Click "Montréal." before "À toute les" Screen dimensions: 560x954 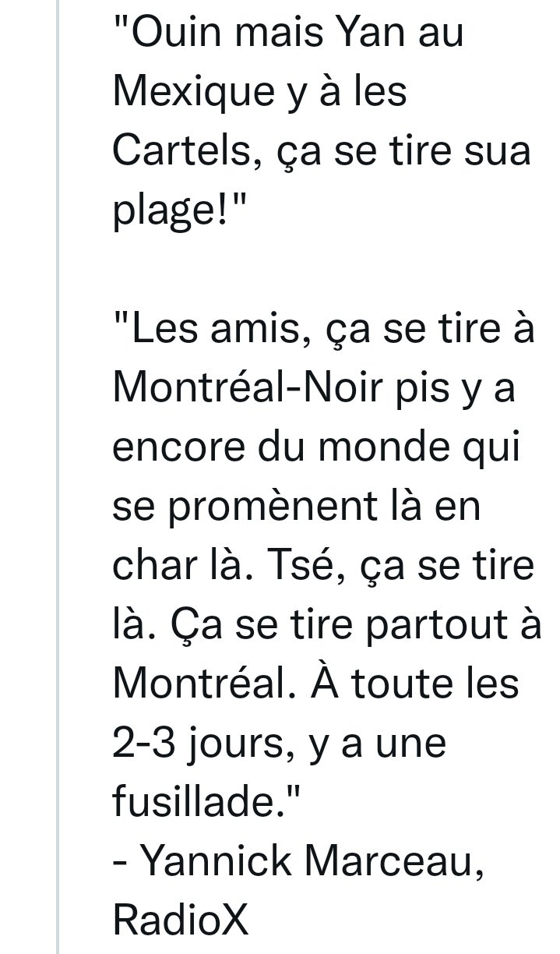pyautogui.click(x=199, y=683)
